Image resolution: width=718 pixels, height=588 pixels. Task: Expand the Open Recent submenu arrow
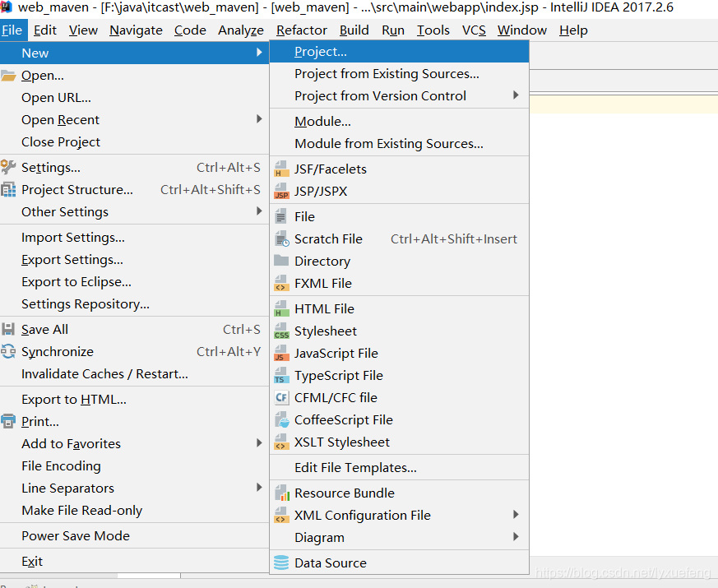259,119
